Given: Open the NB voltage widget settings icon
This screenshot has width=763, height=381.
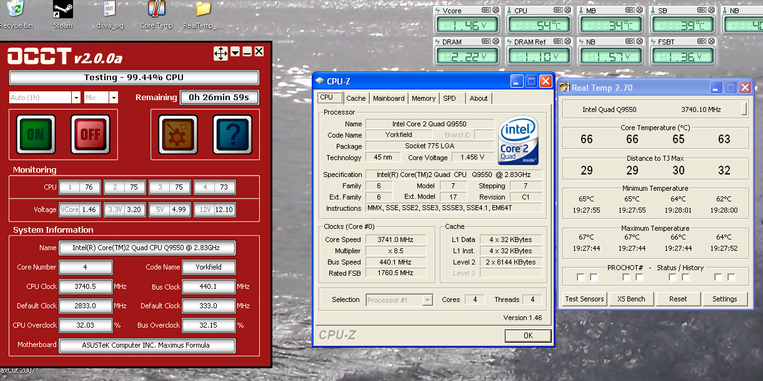Looking at the screenshot, I should [630, 42].
